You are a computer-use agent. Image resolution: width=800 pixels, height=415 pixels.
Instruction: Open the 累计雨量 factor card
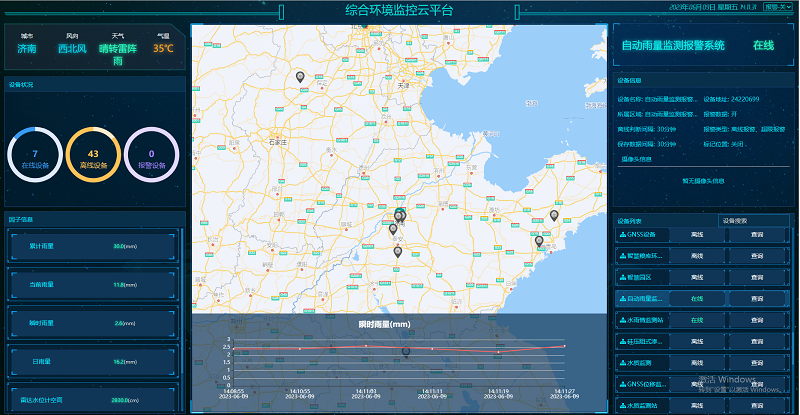(93, 246)
